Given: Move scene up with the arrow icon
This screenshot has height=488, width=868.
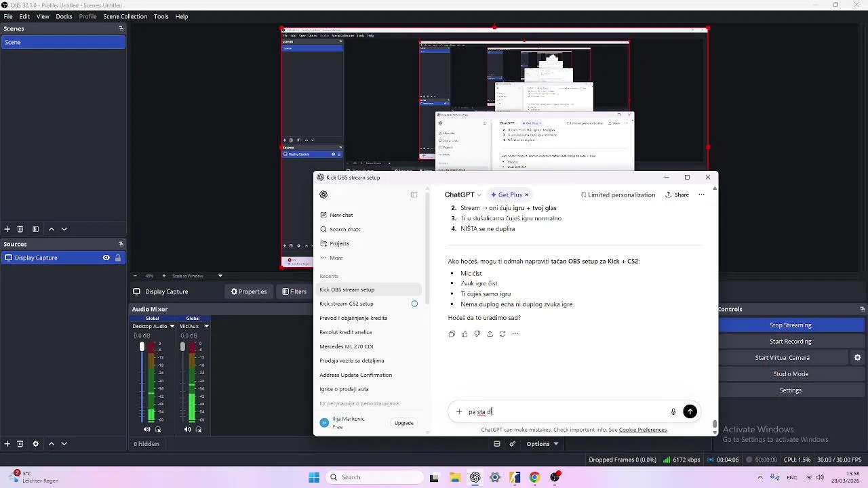Looking at the screenshot, I should coord(51,229).
